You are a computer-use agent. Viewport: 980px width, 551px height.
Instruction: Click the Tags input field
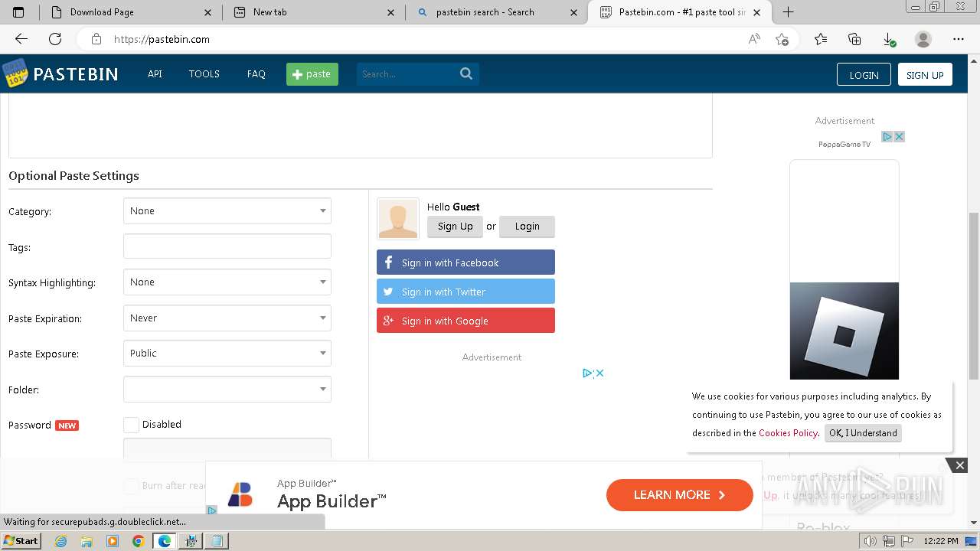[227, 246]
